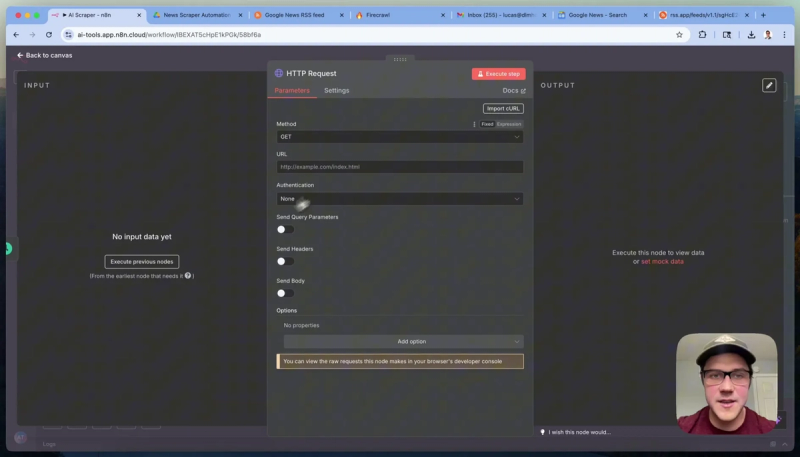
Task: Click the 'No input data yet' text
Action: pyautogui.click(x=142, y=237)
